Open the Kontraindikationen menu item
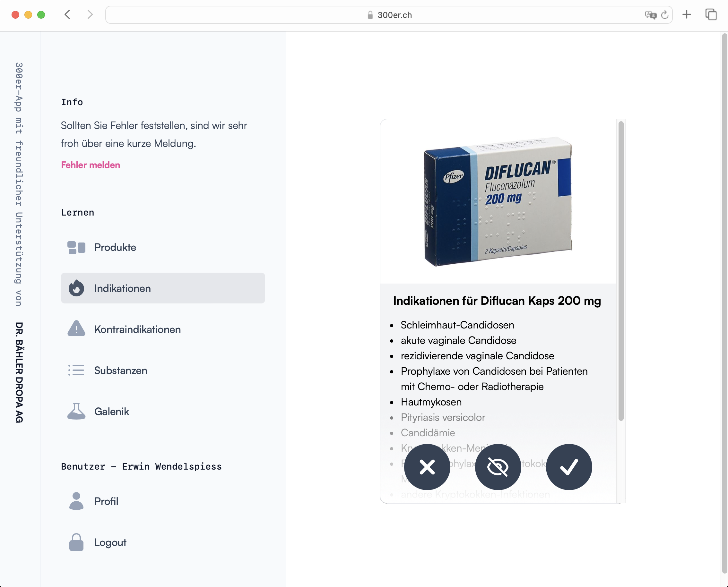728x587 pixels. [x=137, y=329]
